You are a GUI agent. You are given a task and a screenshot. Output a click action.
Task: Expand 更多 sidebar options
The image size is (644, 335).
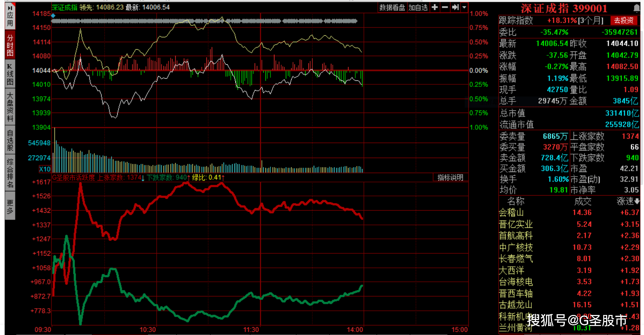(x=10, y=206)
